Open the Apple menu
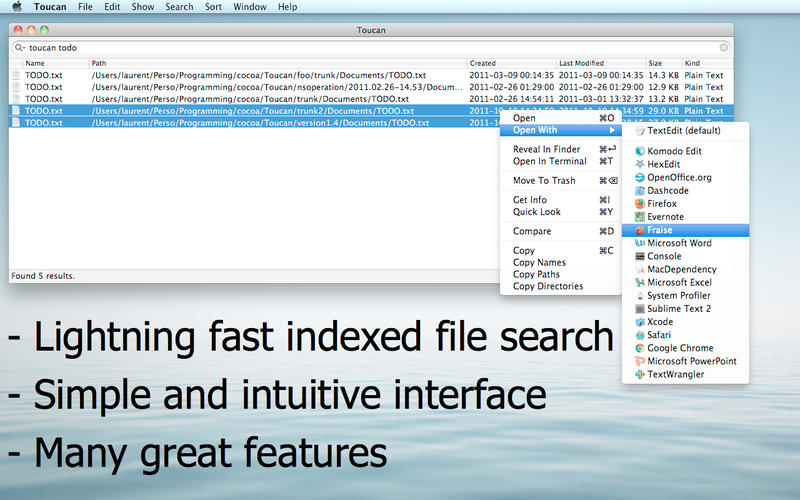The width and height of the screenshot is (800, 500). tap(17, 7)
